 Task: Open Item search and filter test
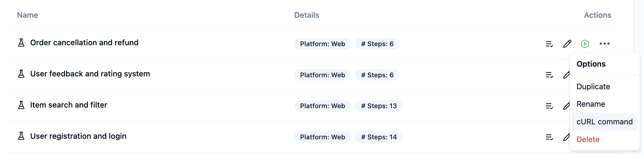69,105
